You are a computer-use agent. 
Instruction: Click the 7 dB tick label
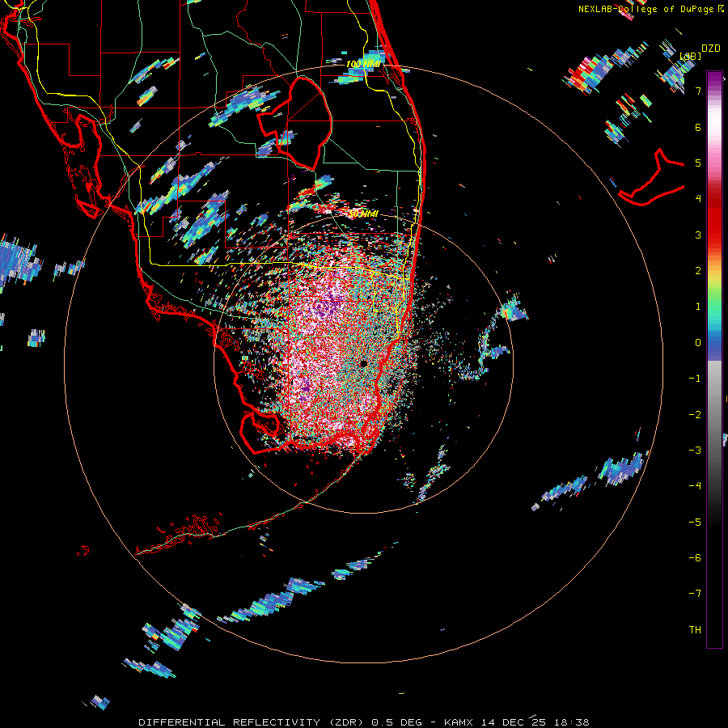(698, 91)
